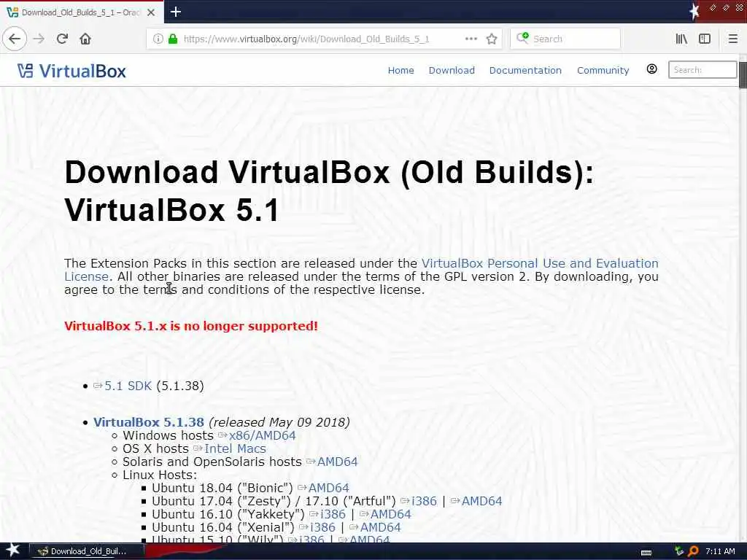
Task: Open the Community menu item
Action: (x=603, y=71)
